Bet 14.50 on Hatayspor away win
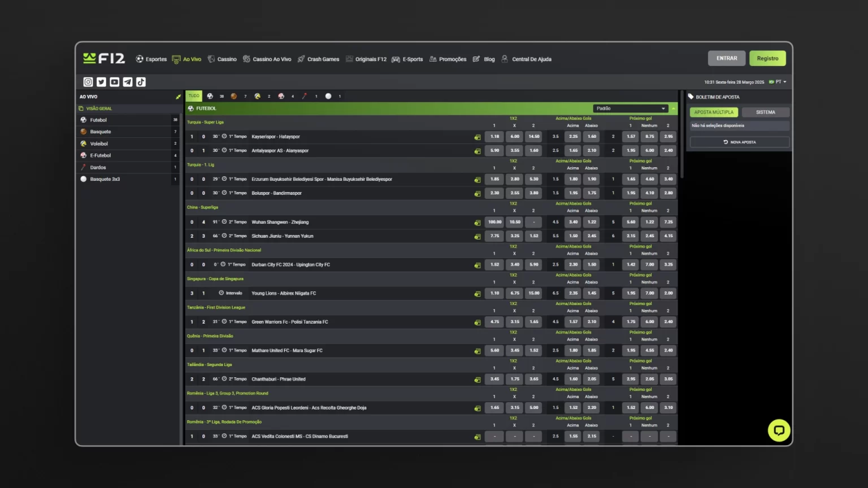Screen dimensions: 868x488 pos(534,137)
